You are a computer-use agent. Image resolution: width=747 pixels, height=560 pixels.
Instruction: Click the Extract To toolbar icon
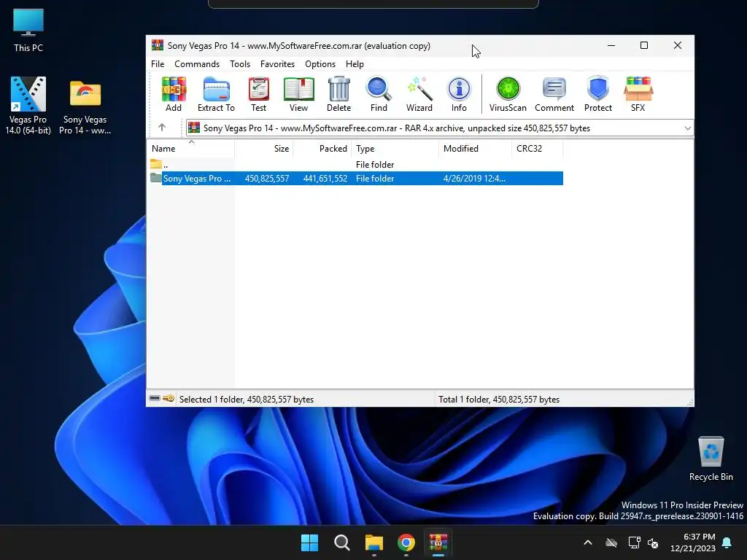pyautogui.click(x=216, y=94)
